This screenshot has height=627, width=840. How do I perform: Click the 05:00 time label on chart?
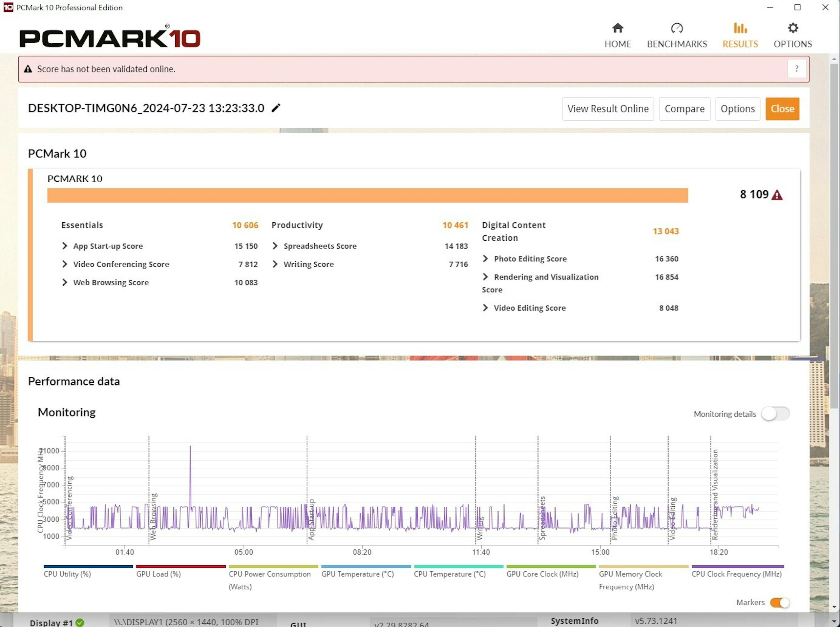click(x=243, y=552)
